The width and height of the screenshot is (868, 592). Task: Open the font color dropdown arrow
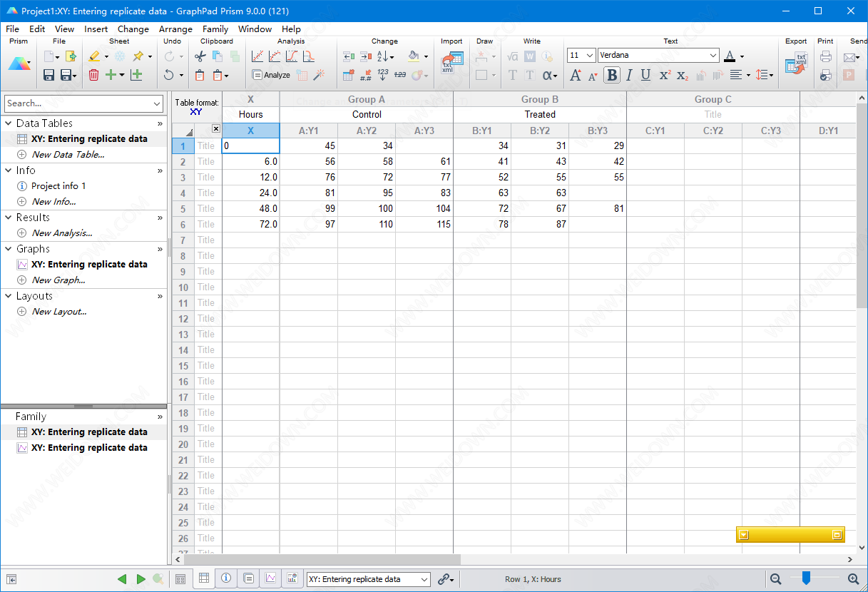[742, 56]
